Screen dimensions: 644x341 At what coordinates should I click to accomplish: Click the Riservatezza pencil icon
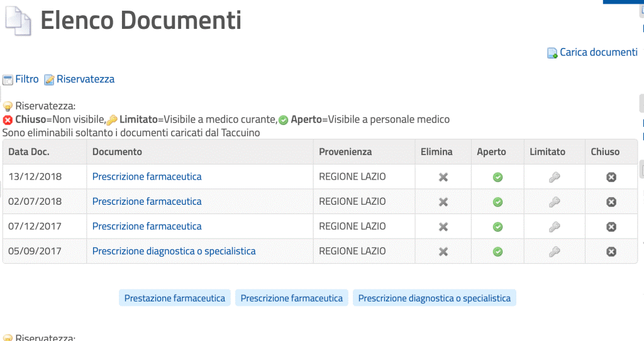(x=49, y=80)
